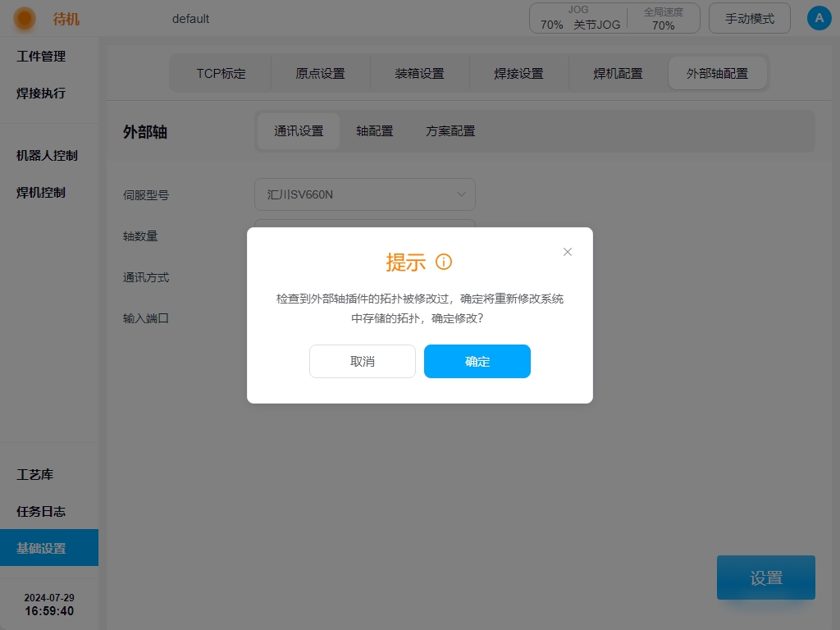Confirm the topology change with 确定
This screenshot has width=840, height=630.
coord(477,361)
